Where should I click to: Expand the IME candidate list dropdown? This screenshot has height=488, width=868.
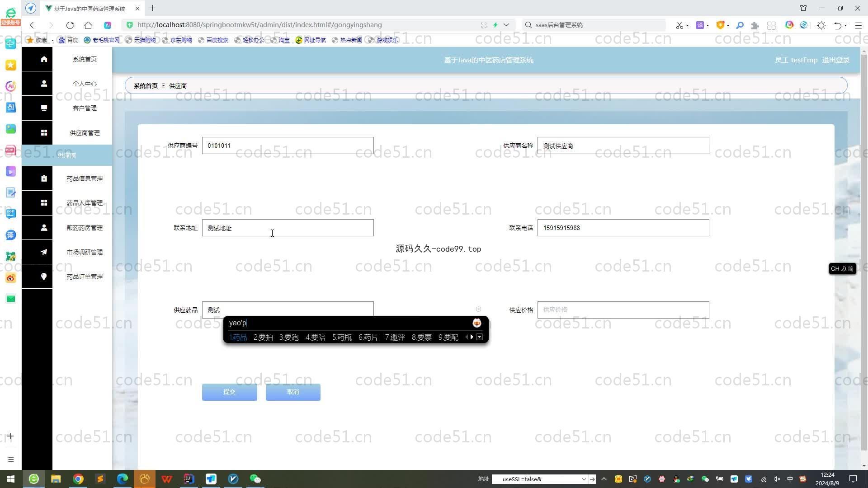click(479, 337)
